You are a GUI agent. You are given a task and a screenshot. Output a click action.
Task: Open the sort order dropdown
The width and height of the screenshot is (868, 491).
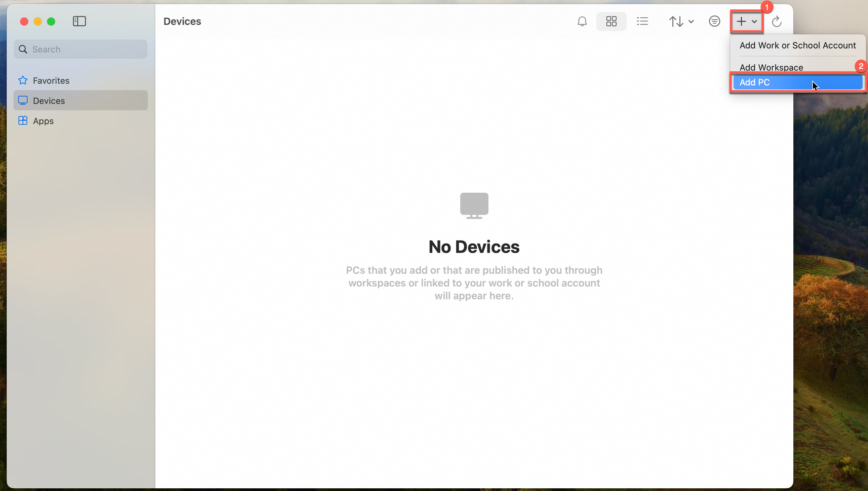click(681, 22)
